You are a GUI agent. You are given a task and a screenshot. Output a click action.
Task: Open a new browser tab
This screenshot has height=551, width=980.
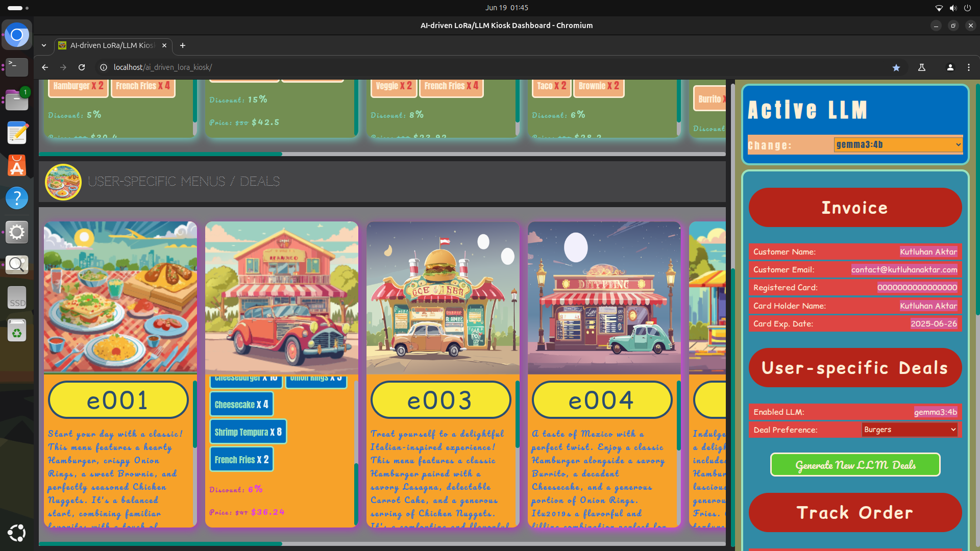tap(183, 45)
